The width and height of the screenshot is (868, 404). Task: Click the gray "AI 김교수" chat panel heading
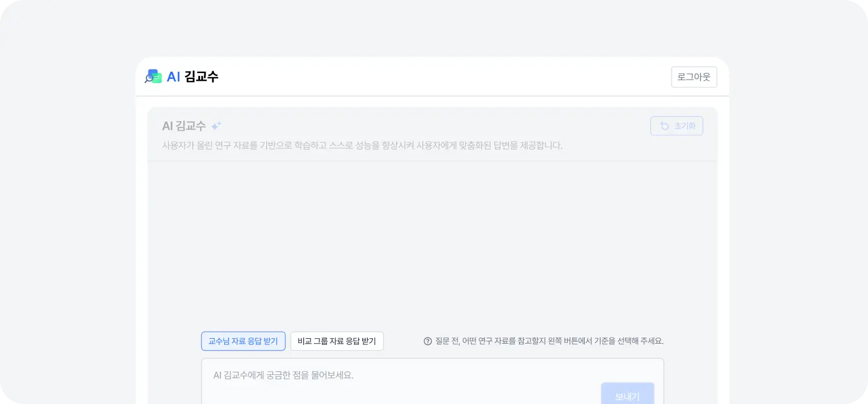pyautogui.click(x=184, y=126)
